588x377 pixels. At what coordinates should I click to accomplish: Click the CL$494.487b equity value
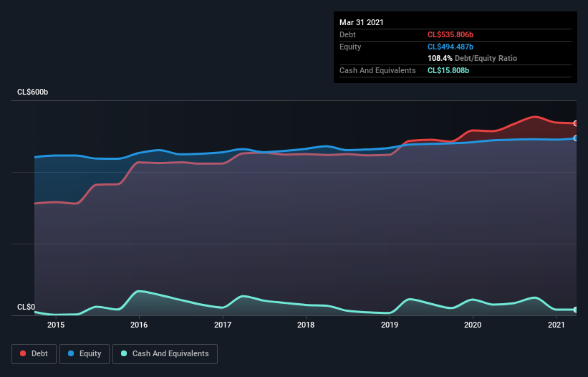pos(450,47)
